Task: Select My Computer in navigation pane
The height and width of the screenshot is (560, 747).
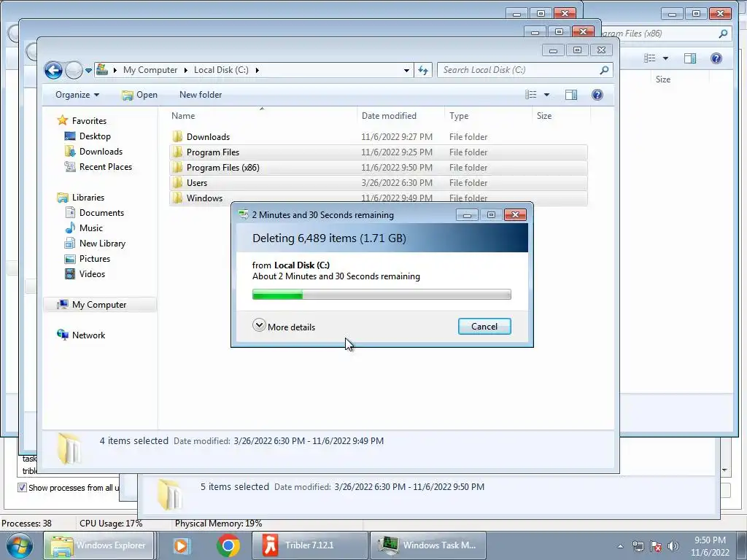Action: (99, 305)
